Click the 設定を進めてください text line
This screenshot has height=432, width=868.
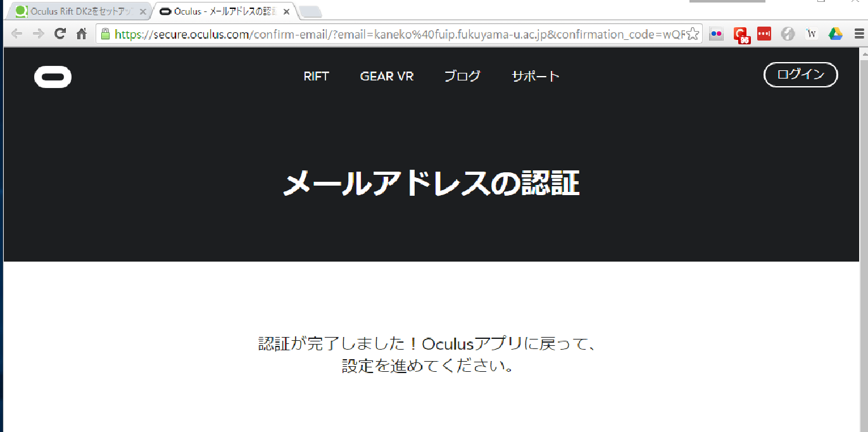(429, 366)
